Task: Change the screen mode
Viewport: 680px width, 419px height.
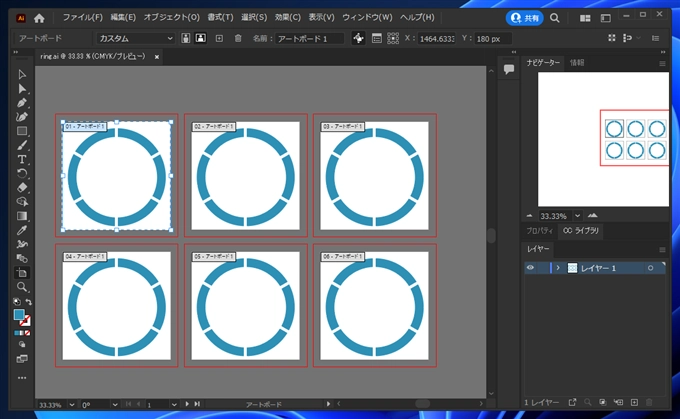Action: point(22,359)
